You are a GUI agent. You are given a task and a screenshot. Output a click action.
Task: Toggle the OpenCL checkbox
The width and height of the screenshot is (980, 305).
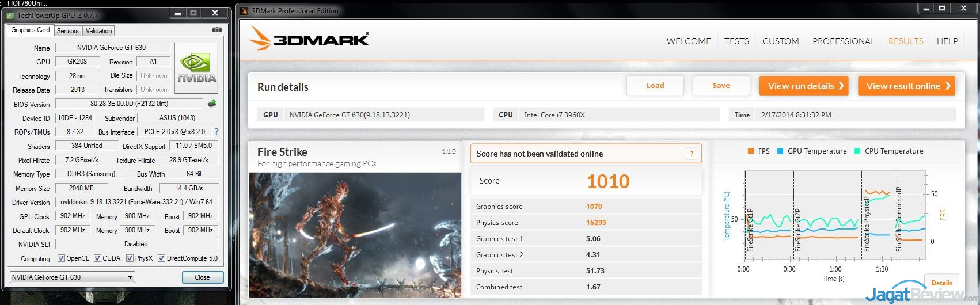pyautogui.click(x=61, y=258)
